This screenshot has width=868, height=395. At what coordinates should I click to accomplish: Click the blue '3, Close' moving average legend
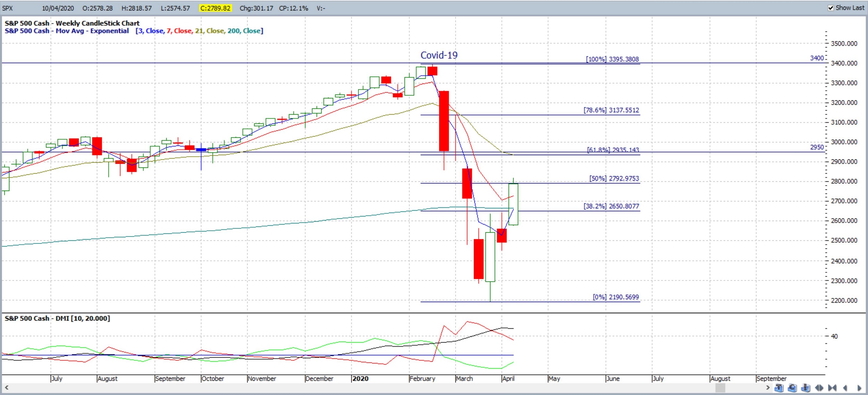[x=151, y=31]
